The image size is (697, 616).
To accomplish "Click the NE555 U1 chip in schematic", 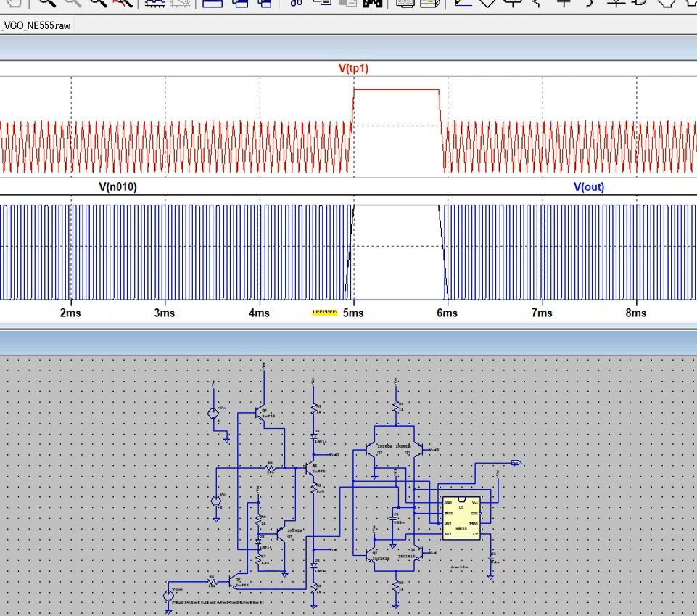I will 461,518.
